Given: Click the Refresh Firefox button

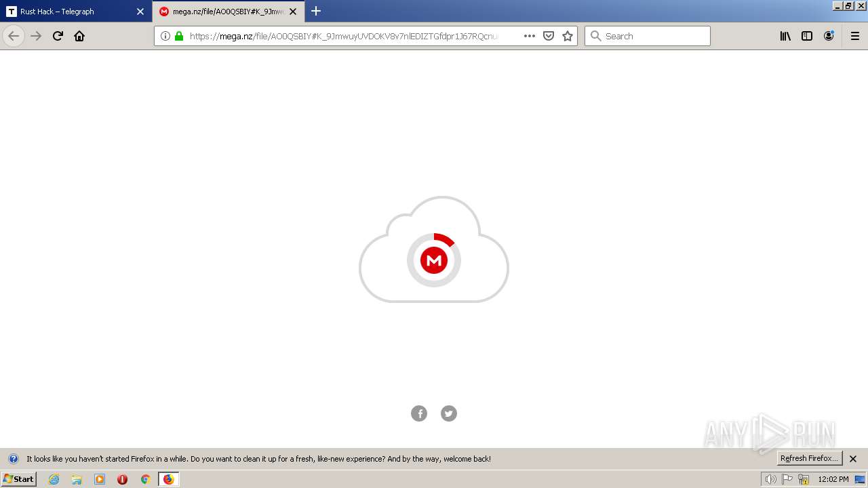Looking at the screenshot, I should click(809, 458).
